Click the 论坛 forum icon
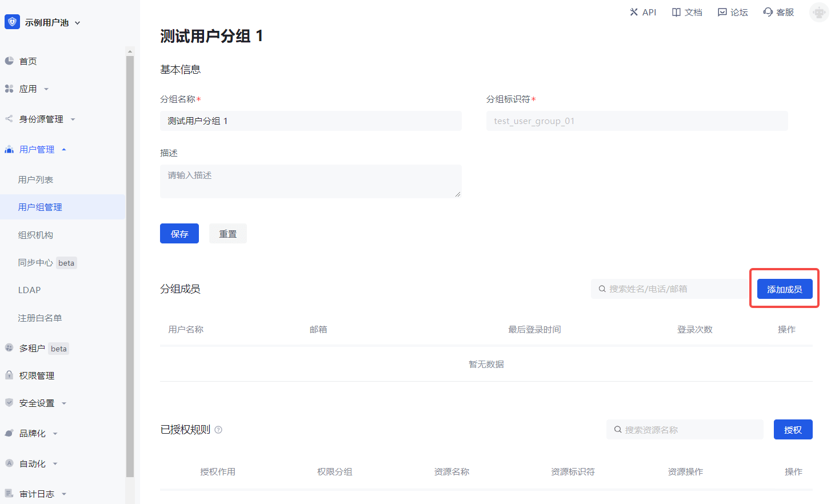Image resolution: width=831 pixels, height=504 pixels. 722,12
